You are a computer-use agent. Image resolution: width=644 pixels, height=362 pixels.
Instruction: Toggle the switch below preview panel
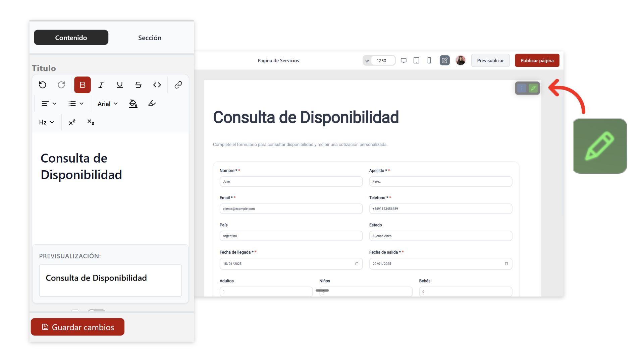(x=96, y=311)
